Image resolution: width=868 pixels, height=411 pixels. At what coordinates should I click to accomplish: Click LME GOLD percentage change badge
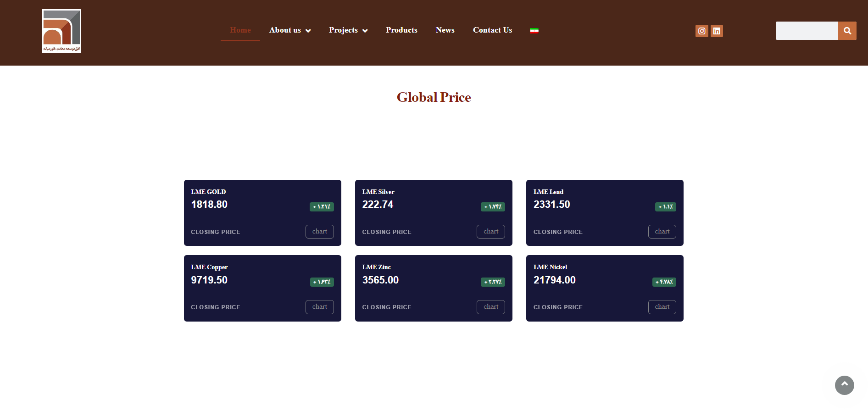[322, 207]
